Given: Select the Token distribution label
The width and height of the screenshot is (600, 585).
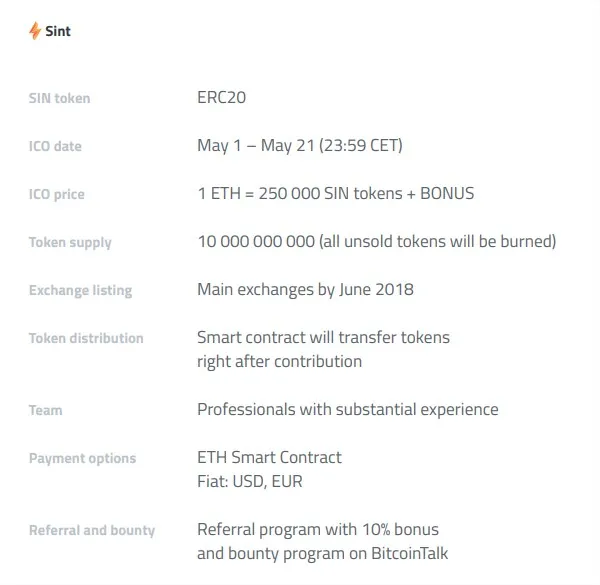Looking at the screenshot, I should pos(86,338).
